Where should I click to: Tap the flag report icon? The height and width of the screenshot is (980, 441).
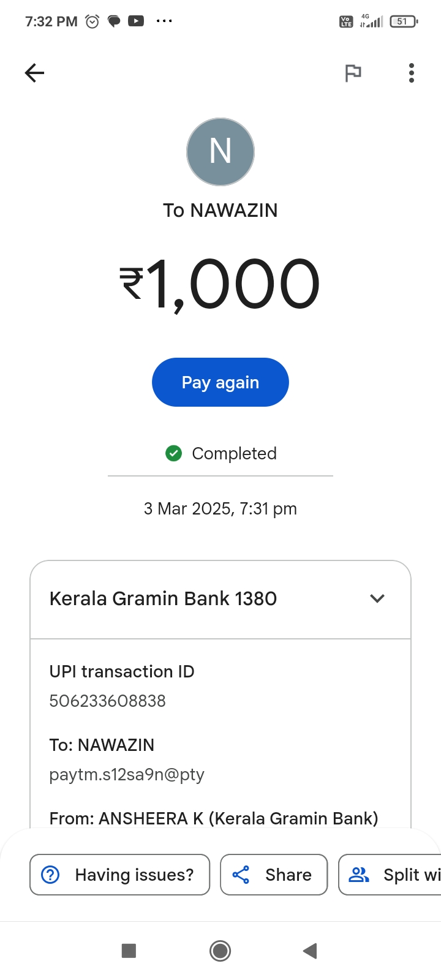tap(353, 73)
